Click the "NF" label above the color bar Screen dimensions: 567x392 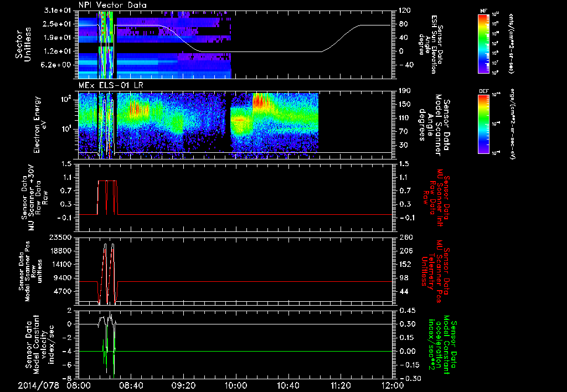click(483, 11)
